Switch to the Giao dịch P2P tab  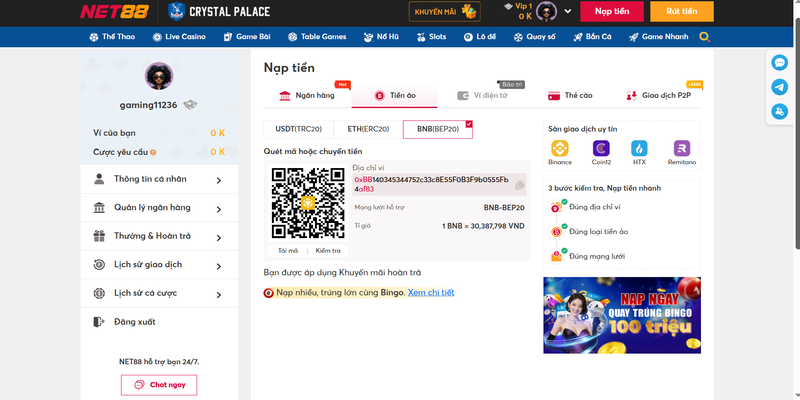[x=658, y=95]
